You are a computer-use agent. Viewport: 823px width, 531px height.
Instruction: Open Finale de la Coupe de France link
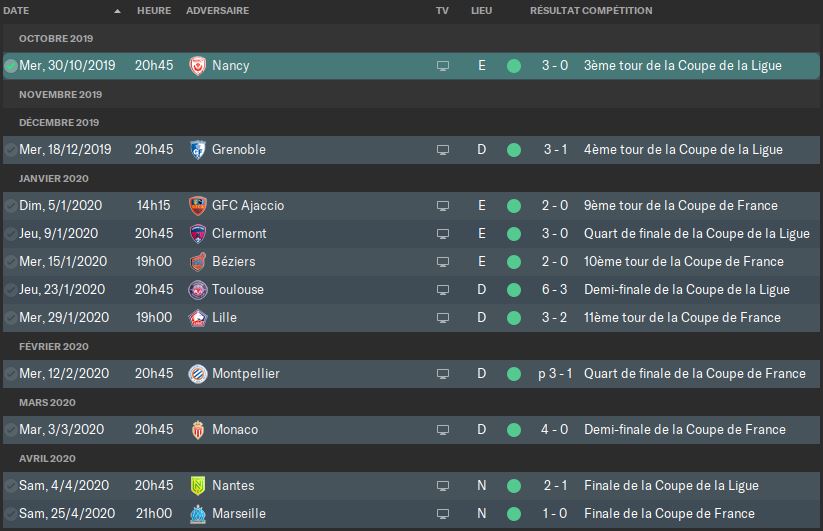point(669,514)
